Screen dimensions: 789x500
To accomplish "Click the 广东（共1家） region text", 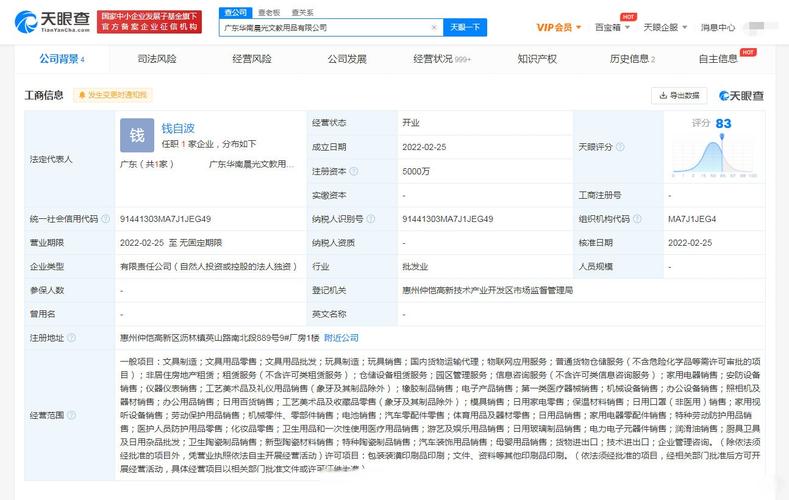I will (147, 164).
